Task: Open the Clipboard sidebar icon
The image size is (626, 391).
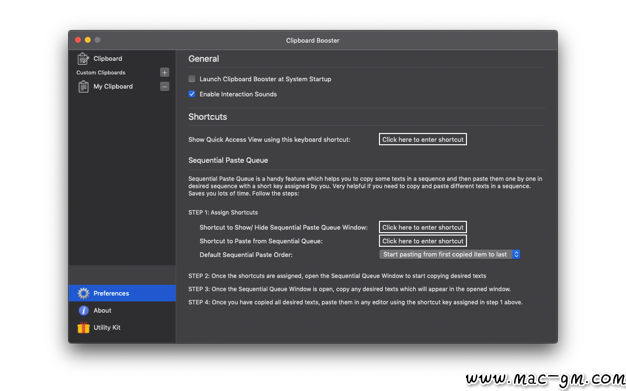Action: tap(83, 59)
